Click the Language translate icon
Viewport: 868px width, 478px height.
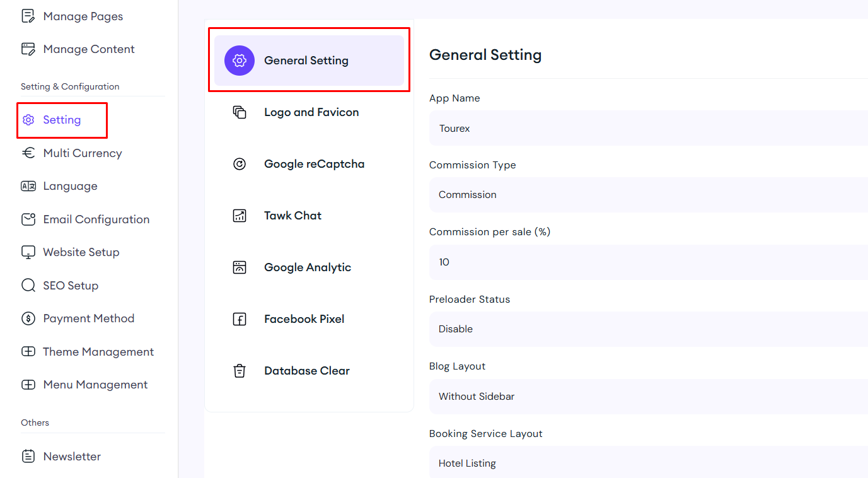tap(28, 186)
